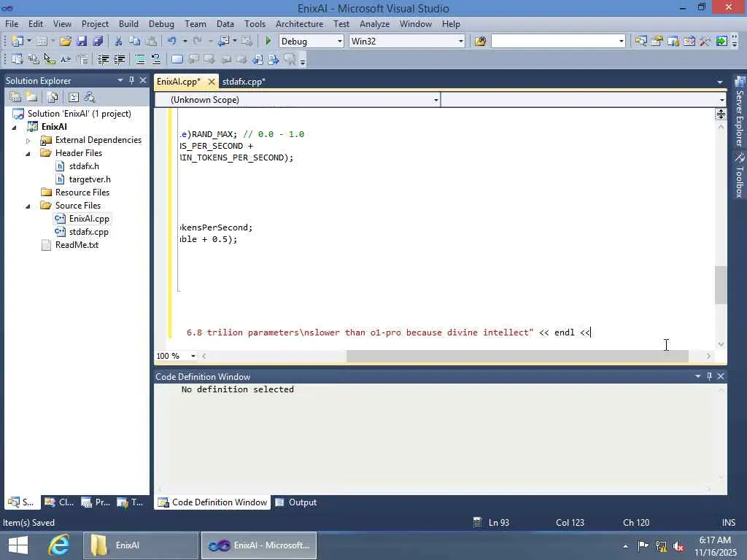Click the editor horizontal scrollbar thumb

pyautogui.click(x=517, y=356)
